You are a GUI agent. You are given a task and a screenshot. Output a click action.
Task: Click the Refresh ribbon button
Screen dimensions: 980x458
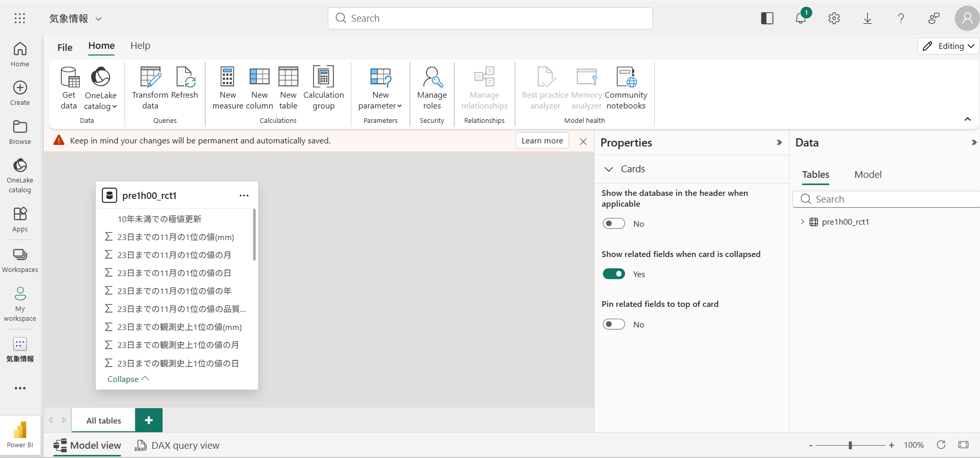[x=184, y=83]
